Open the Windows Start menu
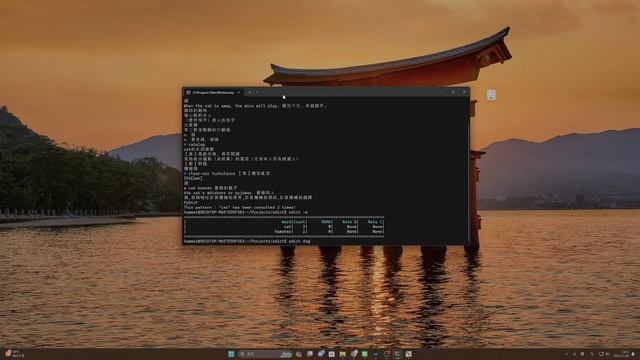 pos(231,354)
